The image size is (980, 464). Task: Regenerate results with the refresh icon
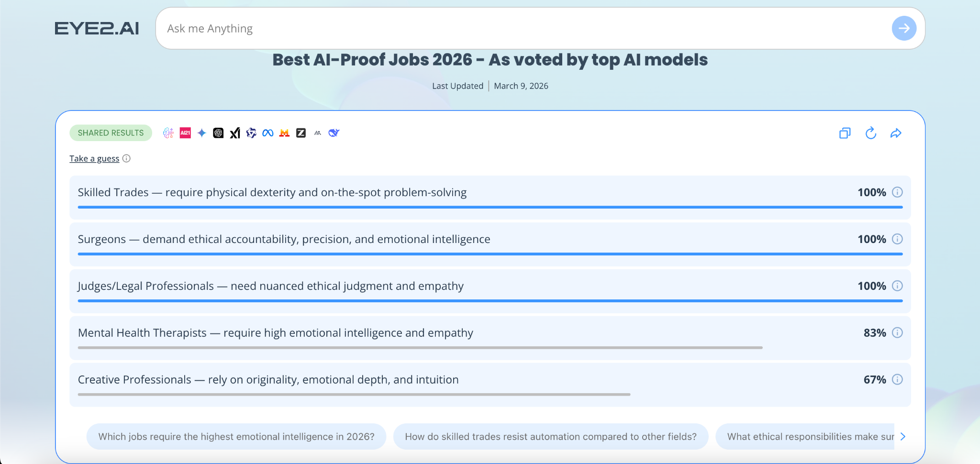tap(870, 133)
